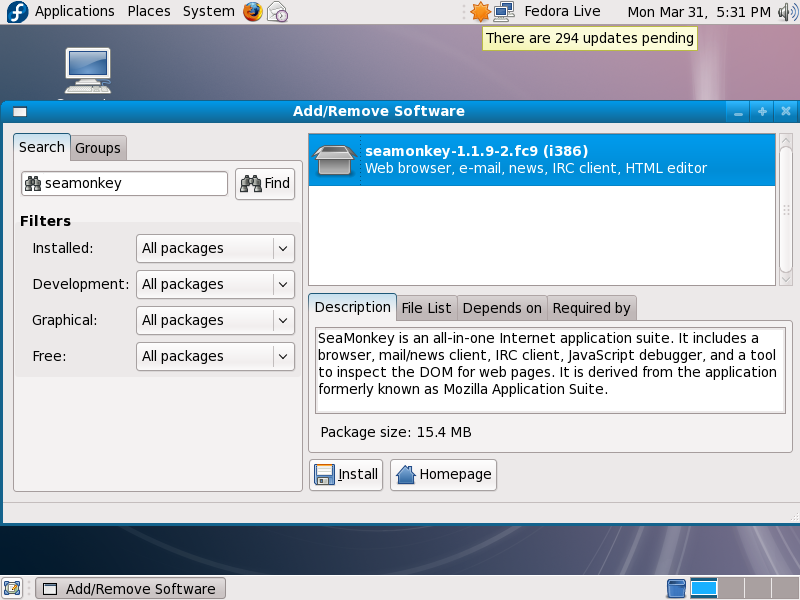Click the package search text field

pos(124,183)
